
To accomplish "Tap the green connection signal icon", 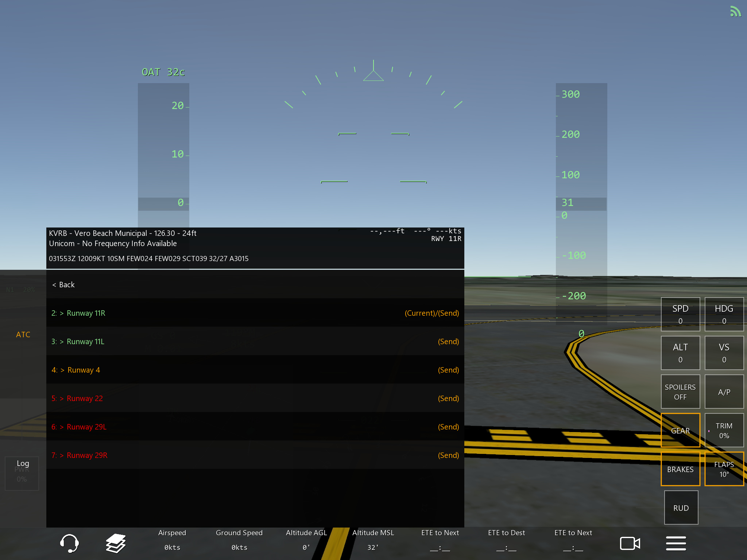I will pyautogui.click(x=735, y=12).
